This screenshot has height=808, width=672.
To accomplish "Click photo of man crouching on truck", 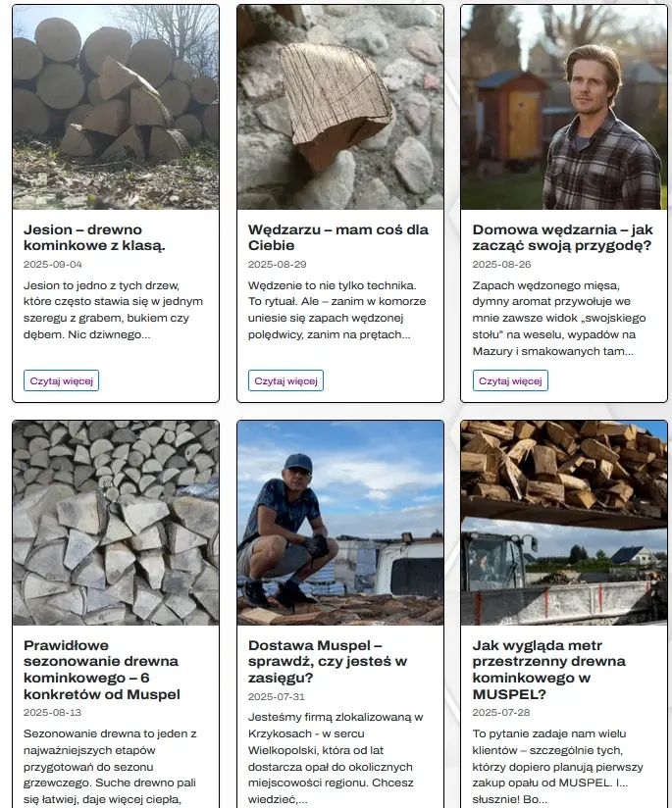I will tap(339, 523).
